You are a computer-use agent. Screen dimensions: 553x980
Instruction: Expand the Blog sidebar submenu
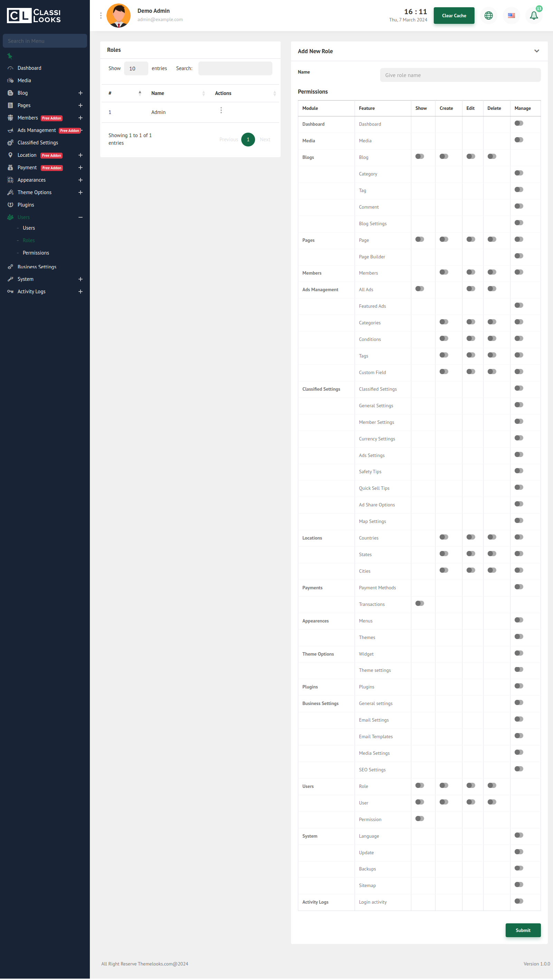pos(80,93)
